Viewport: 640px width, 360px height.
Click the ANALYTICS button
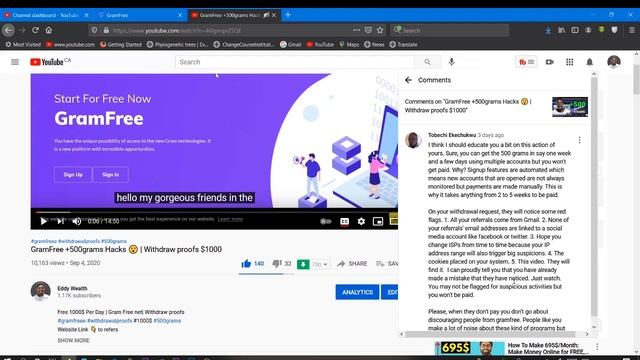pyautogui.click(x=357, y=292)
